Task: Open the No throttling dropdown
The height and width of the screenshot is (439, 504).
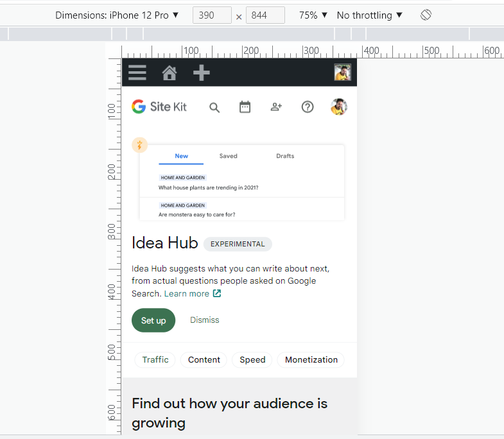Action: [x=370, y=15]
